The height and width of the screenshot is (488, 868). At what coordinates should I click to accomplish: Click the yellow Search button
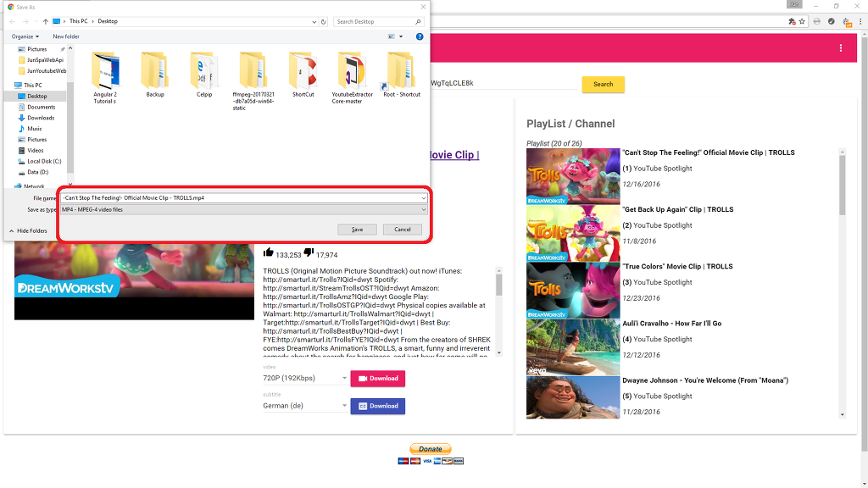pos(604,84)
